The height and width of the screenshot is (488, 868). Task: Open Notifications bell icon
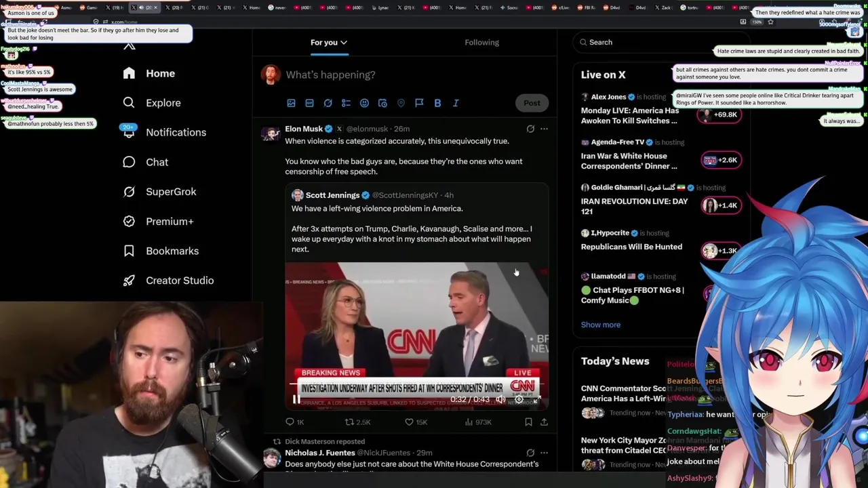[x=129, y=132]
